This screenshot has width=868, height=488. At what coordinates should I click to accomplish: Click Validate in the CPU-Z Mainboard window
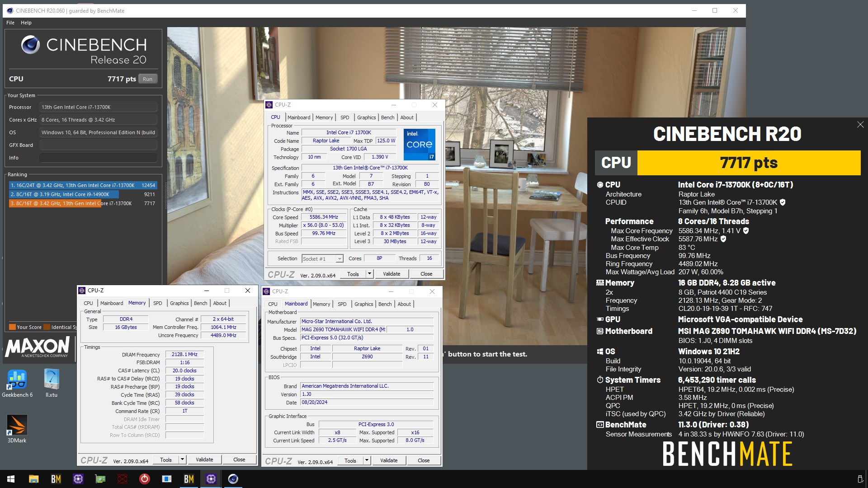pos(389,460)
